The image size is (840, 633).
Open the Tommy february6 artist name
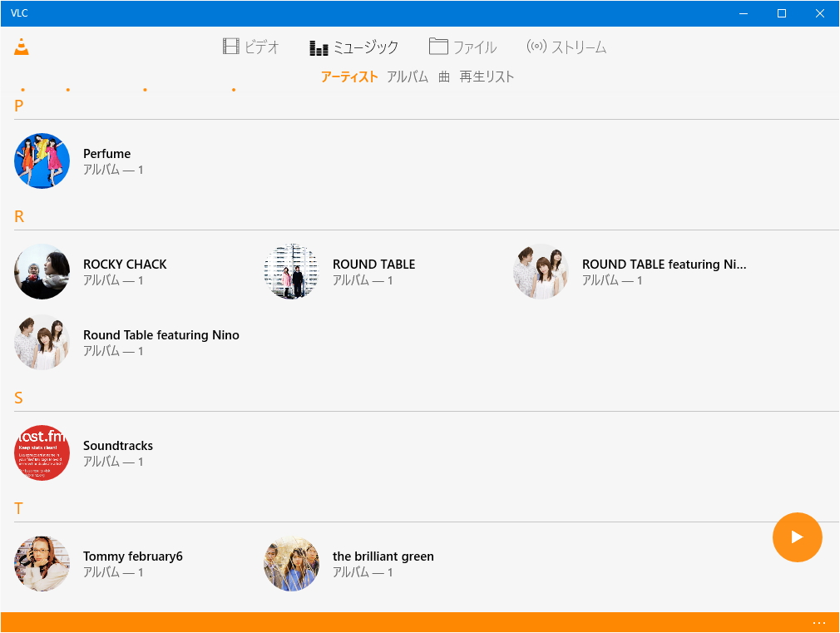[133, 556]
